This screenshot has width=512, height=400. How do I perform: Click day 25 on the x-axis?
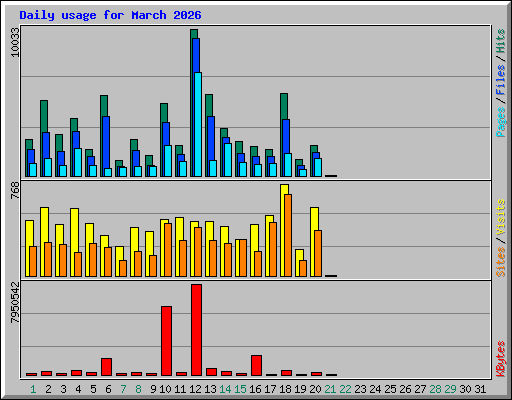pyautogui.click(x=390, y=389)
